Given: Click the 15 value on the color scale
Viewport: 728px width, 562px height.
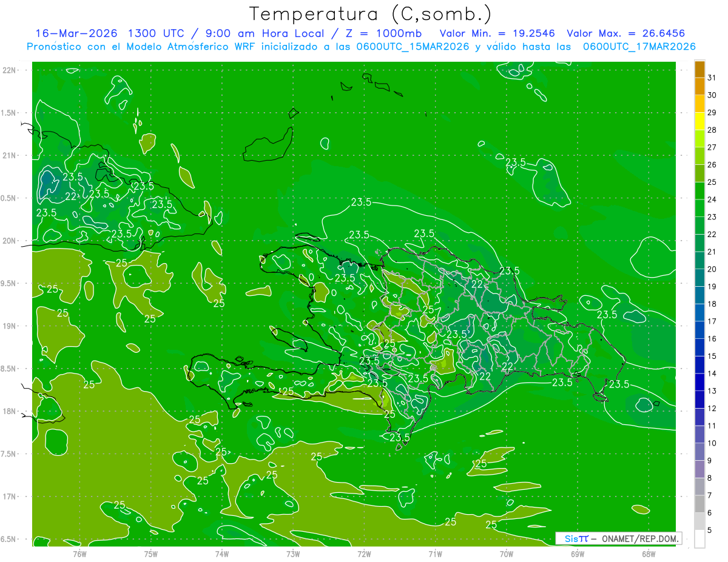Looking at the screenshot, I should click(x=712, y=356).
